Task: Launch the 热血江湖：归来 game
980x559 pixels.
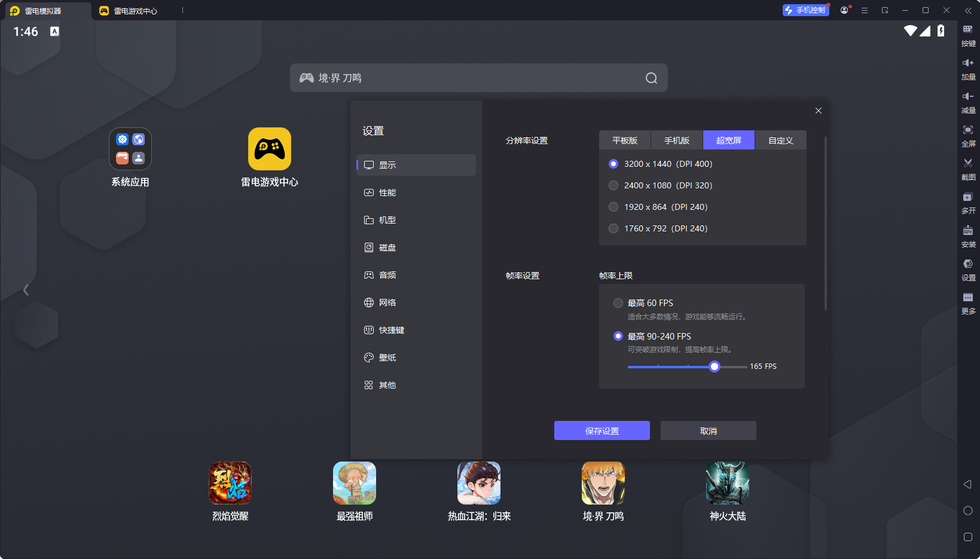Action: tap(479, 483)
